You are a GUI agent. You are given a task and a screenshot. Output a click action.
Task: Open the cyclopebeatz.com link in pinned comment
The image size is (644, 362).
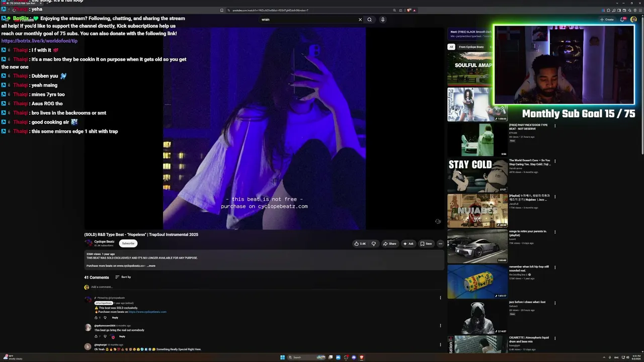click(x=147, y=312)
